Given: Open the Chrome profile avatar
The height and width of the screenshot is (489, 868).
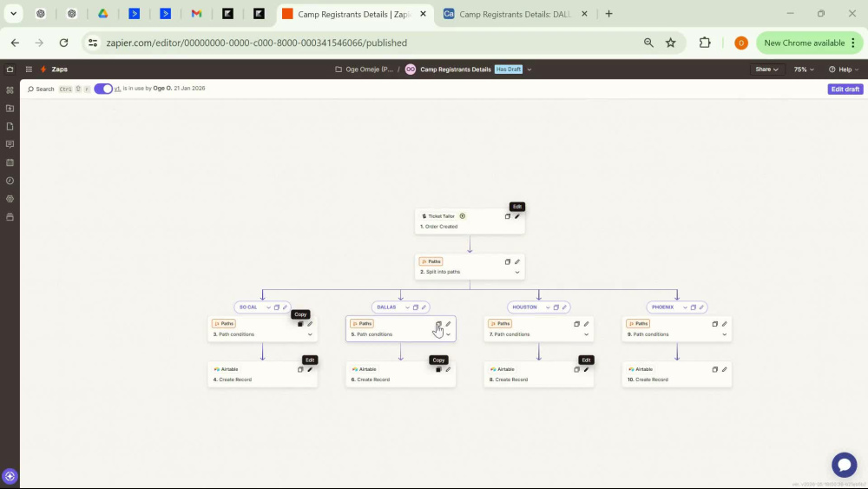Looking at the screenshot, I should coord(740,43).
